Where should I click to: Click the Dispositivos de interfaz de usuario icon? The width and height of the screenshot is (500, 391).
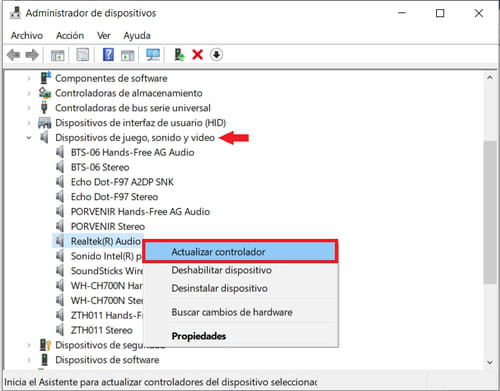tap(45, 123)
